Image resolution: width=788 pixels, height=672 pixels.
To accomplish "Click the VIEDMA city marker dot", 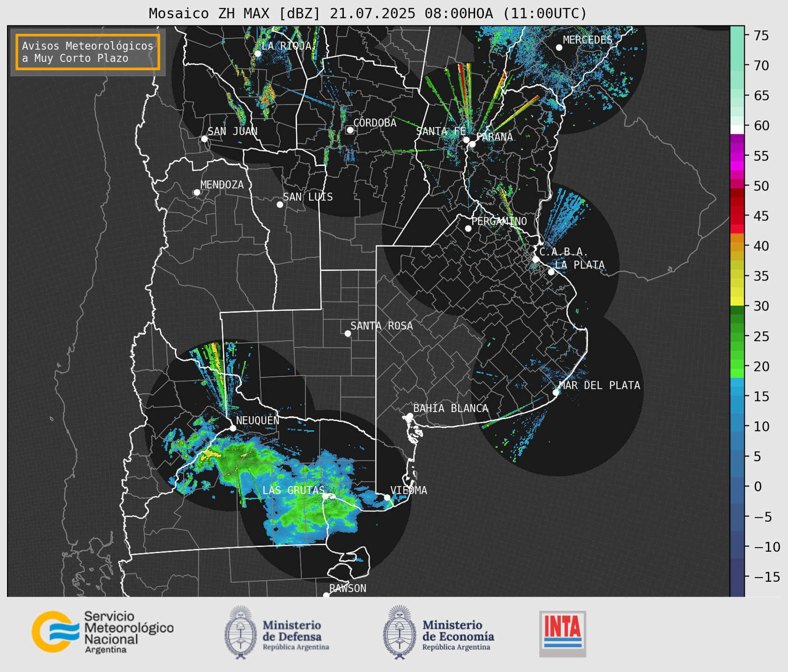I will (387, 497).
